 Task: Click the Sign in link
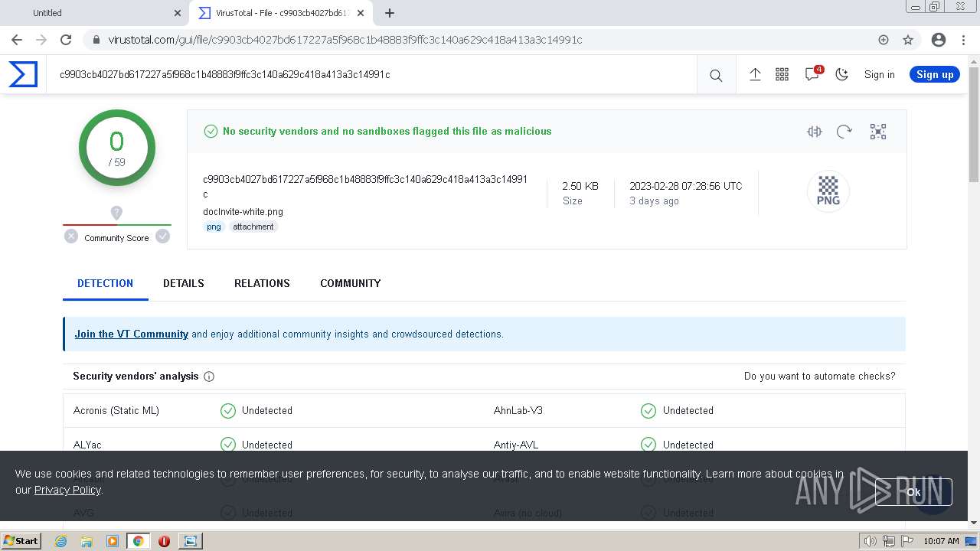pos(879,74)
